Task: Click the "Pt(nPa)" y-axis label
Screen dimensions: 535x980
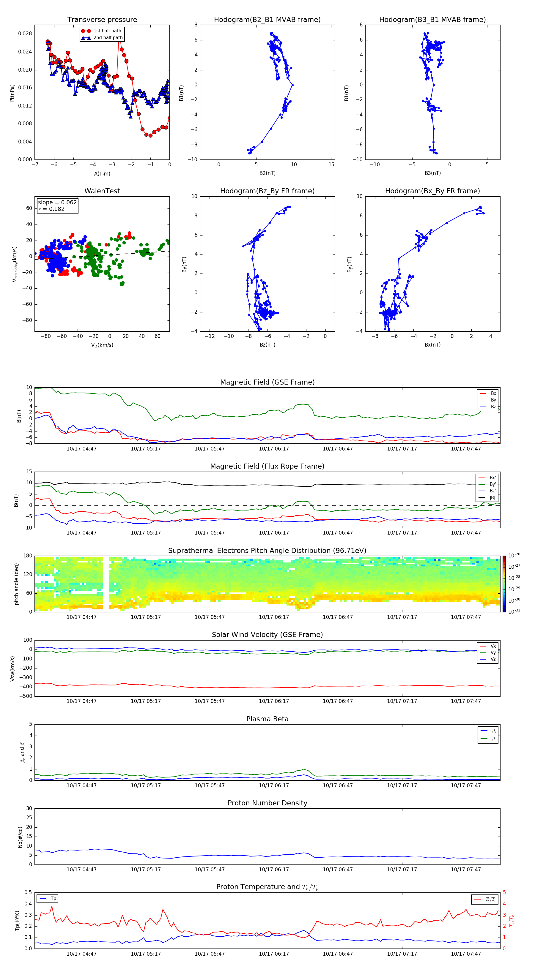Action: click(12, 93)
